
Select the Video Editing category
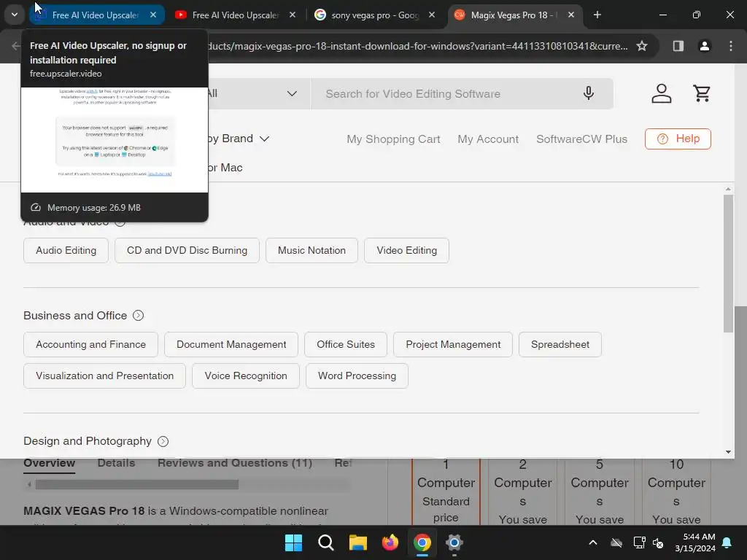tap(406, 251)
